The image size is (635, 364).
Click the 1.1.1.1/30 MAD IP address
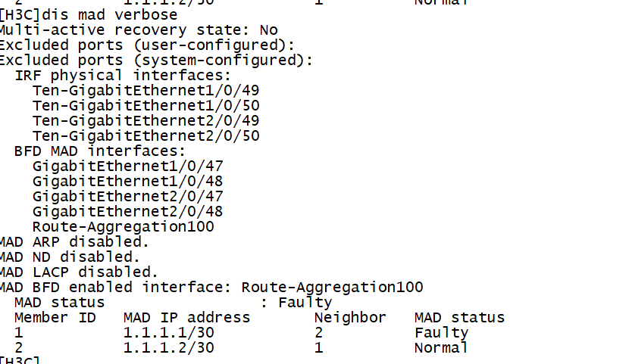(x=168, y=333)
